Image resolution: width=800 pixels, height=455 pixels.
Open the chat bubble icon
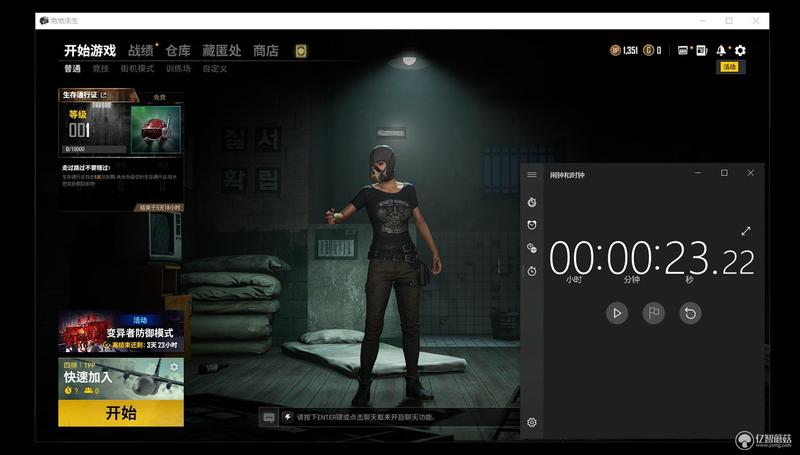coord(269,417)
